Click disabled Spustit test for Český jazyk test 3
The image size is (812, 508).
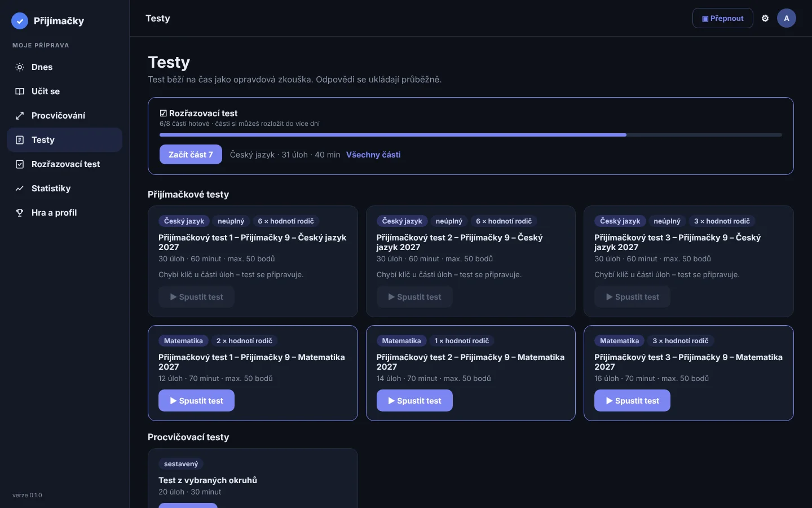(632, 297)
